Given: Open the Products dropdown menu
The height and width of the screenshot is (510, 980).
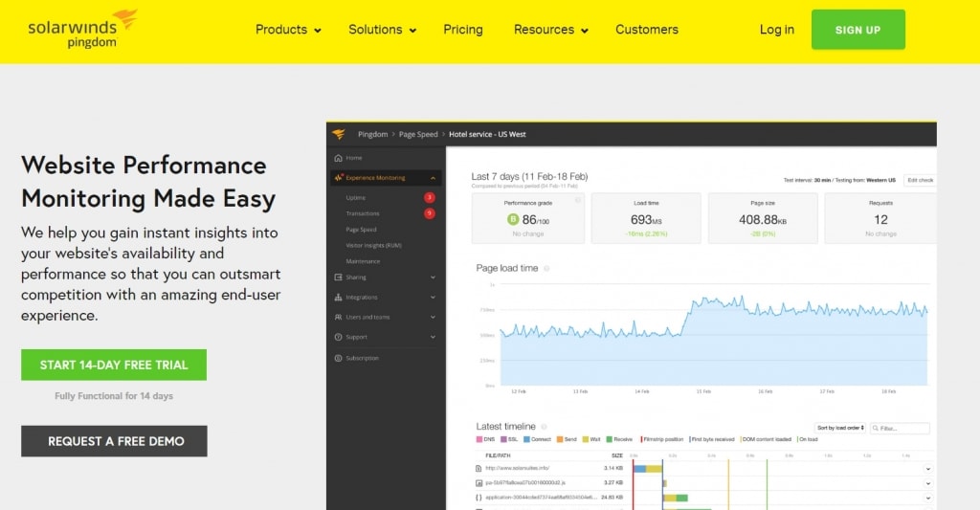Looking at the screenshot, I should point(288,30).
